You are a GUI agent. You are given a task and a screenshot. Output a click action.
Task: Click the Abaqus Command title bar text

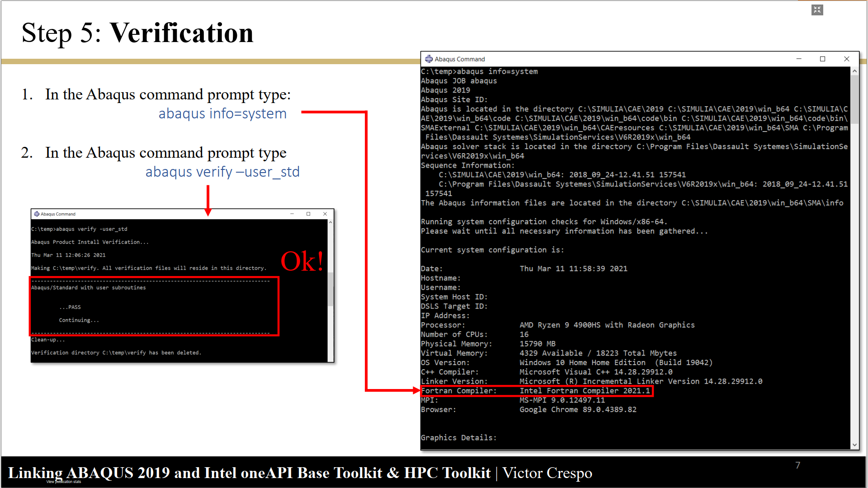[460, 59]
